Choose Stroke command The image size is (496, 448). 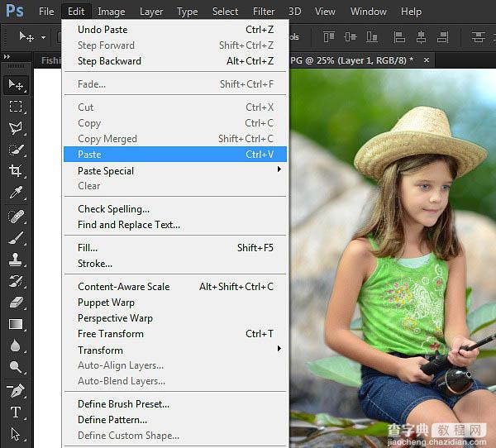click(x=175, y=264)
